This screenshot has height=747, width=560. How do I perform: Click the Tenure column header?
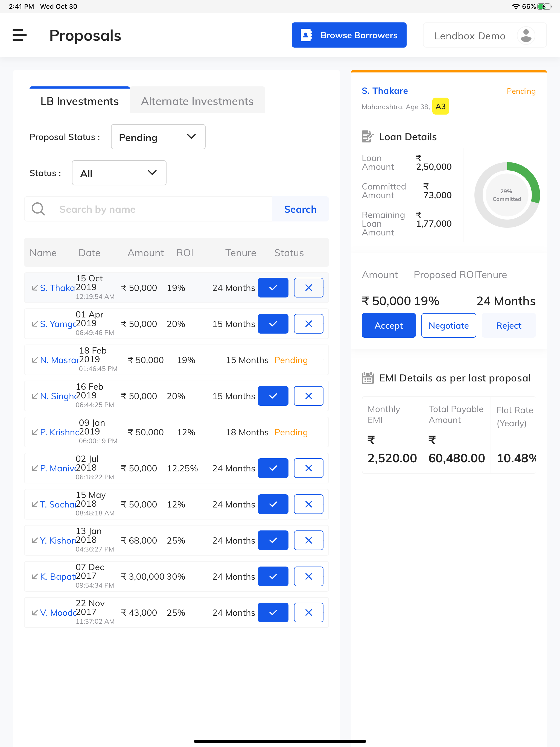240,253
